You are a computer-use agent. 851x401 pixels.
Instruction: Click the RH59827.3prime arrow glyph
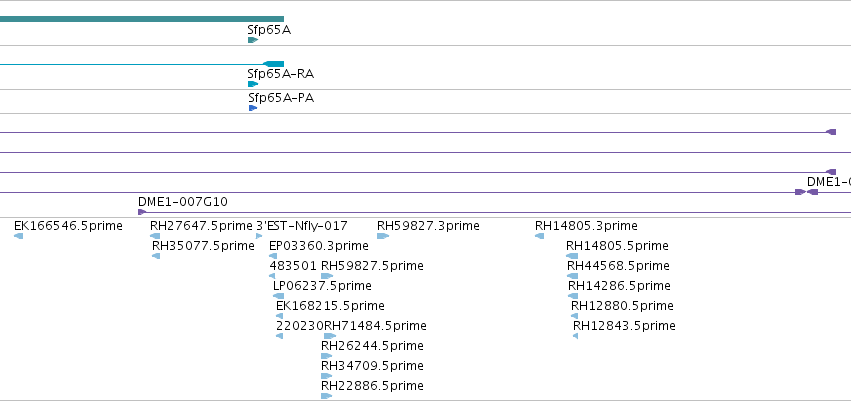383,236
